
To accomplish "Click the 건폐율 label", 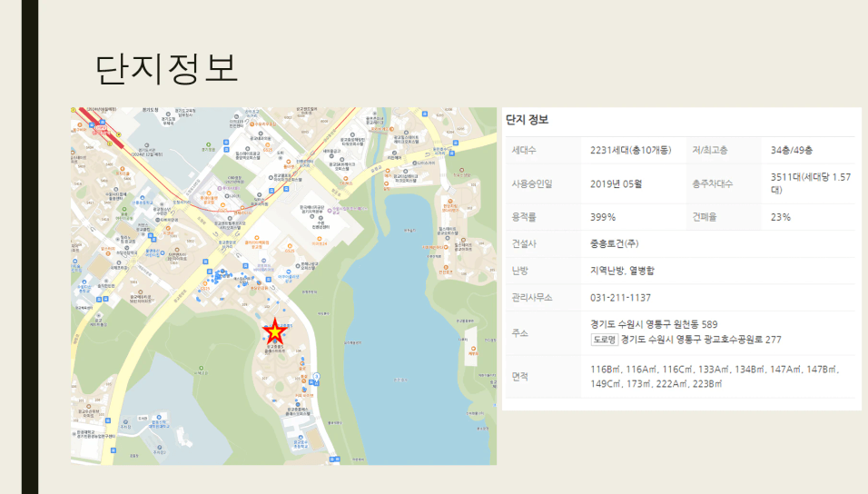I will point(705,217).
